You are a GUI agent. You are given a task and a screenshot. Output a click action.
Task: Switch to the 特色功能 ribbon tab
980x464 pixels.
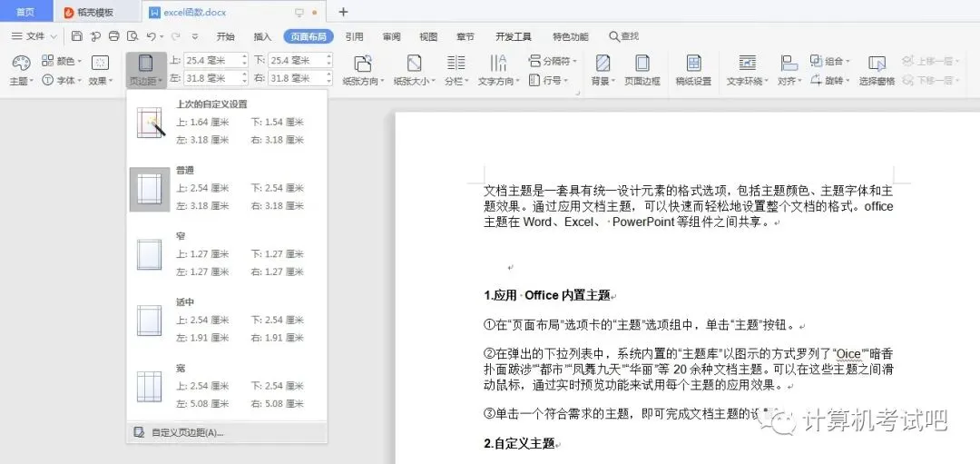click(x=571, y=36)
